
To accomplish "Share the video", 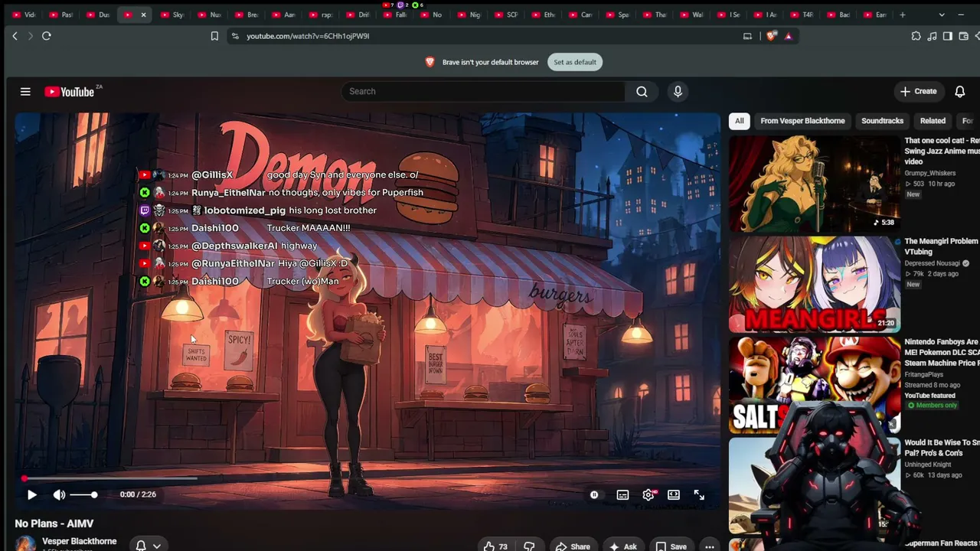I will pos(573,546).
